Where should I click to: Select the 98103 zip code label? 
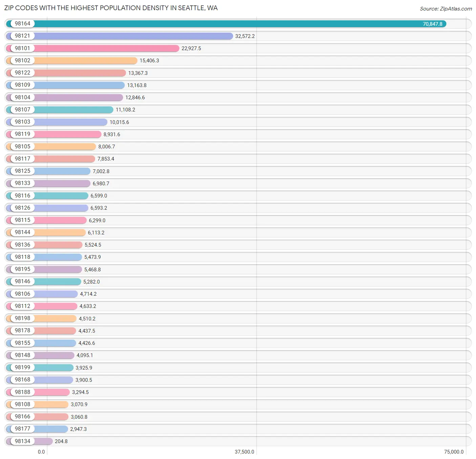tap(22, 122)
